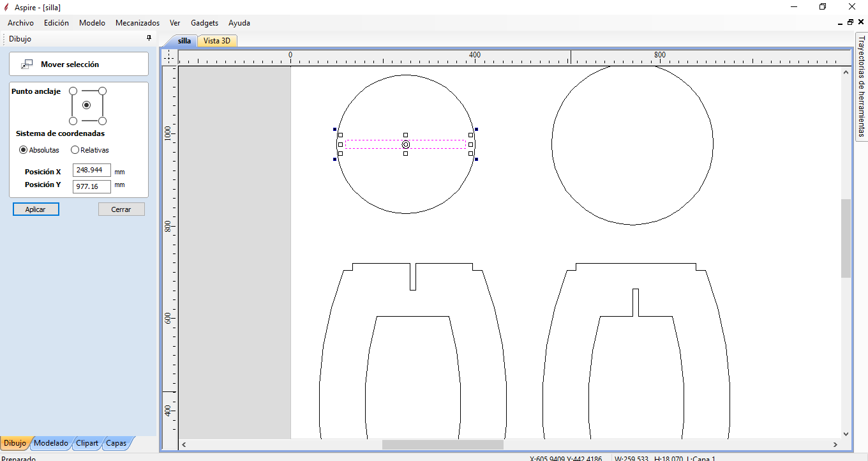
Task: Click the Mover selección tool icon
Action: [x=27, y=64]
